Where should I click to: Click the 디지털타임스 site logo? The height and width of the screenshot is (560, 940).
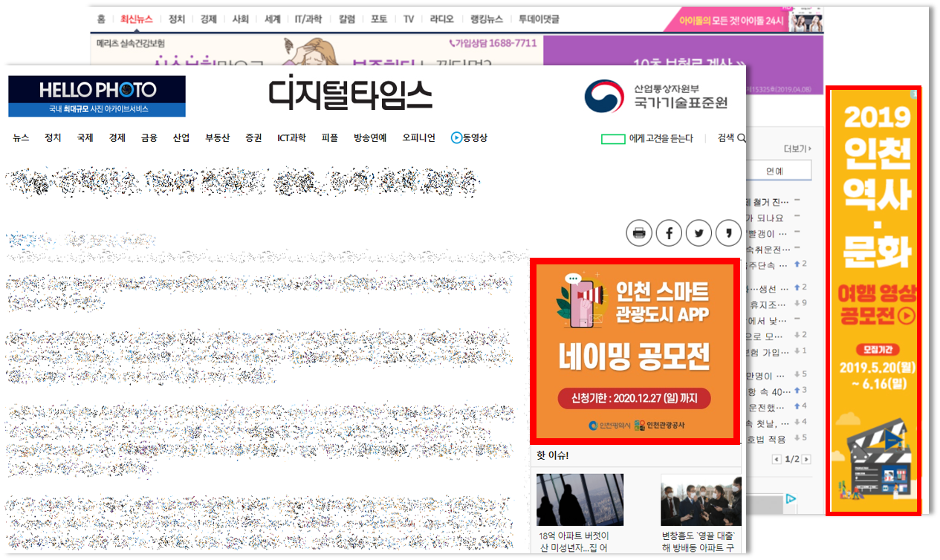[350, 94]
